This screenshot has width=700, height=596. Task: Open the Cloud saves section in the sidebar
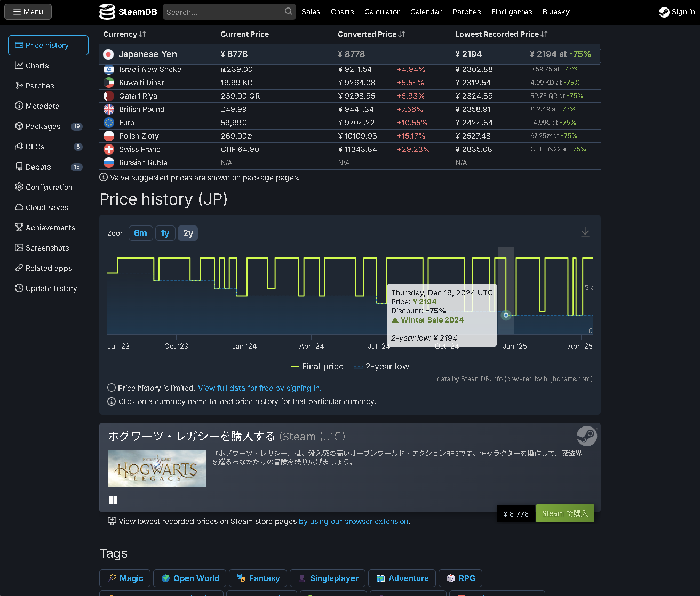point(46,207)
